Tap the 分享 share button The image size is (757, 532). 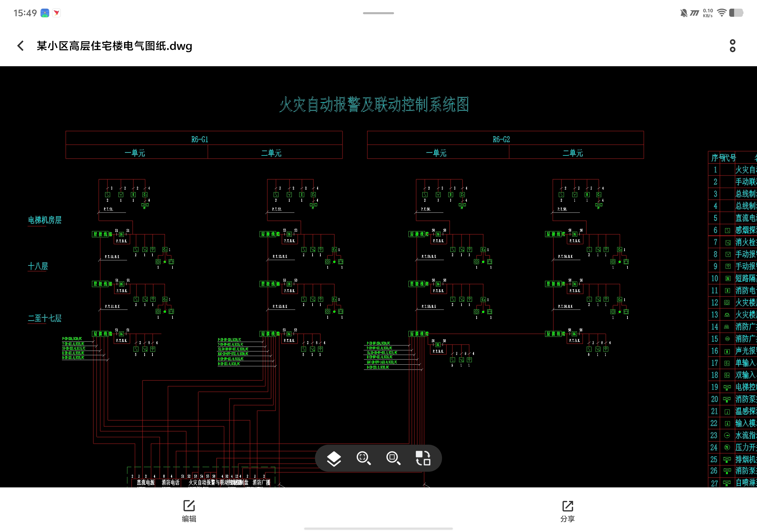point(567,511)
